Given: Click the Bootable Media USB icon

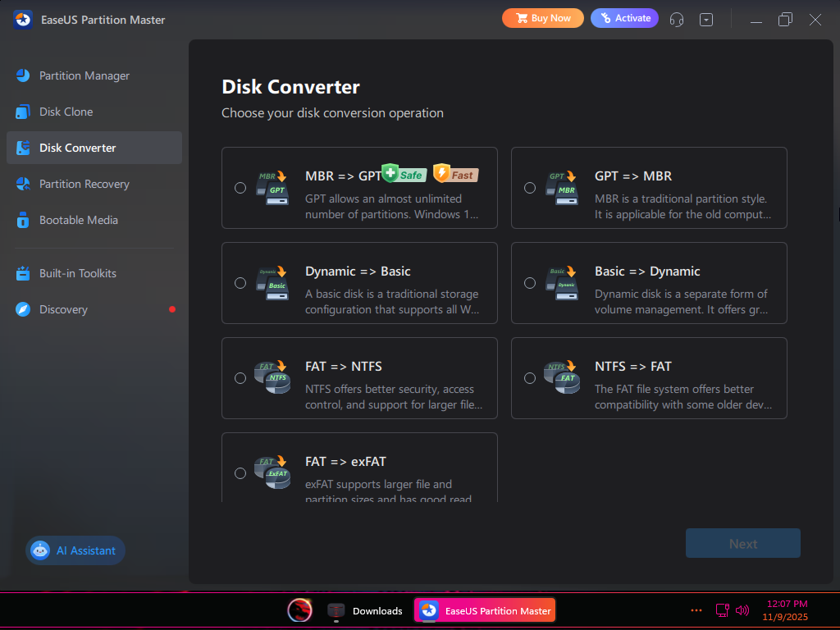Looking at the screenshot, I should (23, 220).
